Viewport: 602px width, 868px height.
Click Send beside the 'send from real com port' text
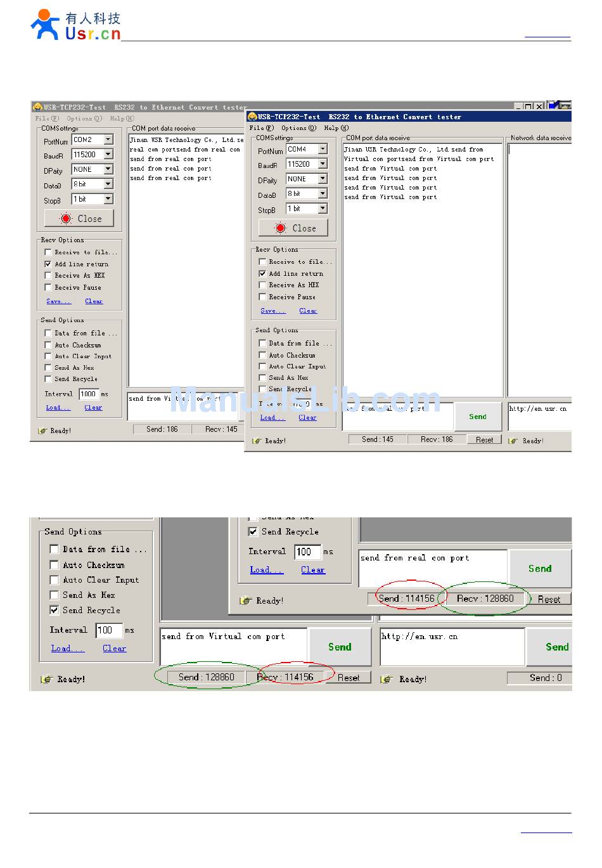click(540, 569)
